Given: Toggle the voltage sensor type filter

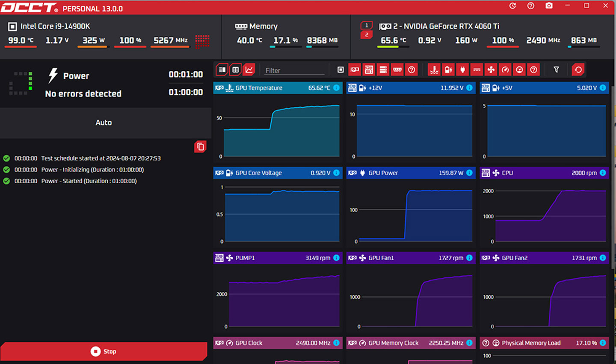Looking at the screenshot, I should click(x=448, y=70).
